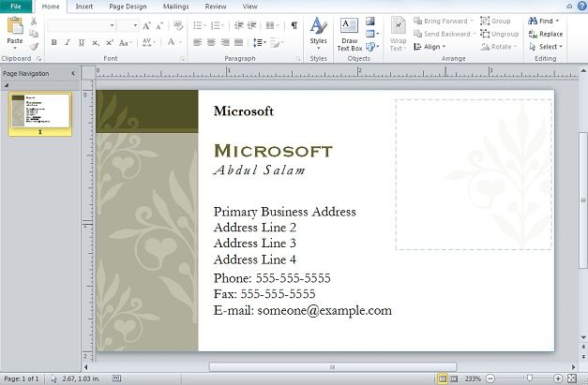The image size is (588, 385).
Task: Click the Copy icon
Action: pyautogui.click(x=34, y=34)
